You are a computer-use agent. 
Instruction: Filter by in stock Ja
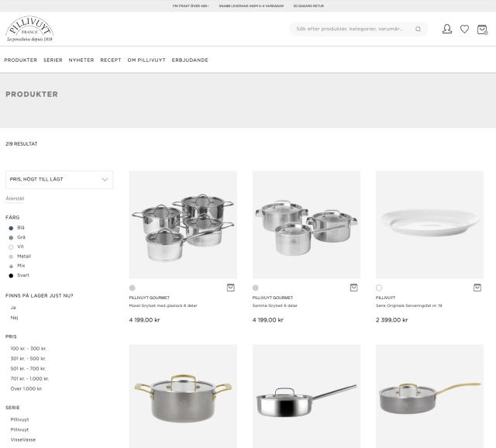13,308
